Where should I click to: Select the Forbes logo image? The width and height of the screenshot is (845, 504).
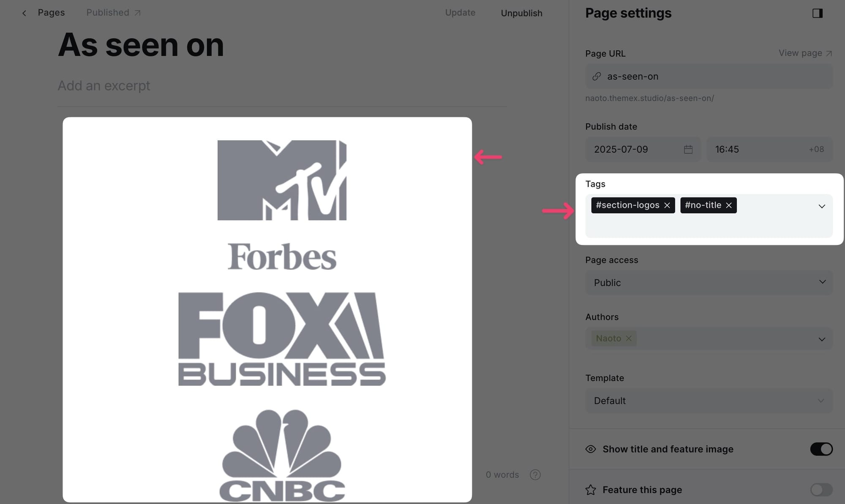282,256
